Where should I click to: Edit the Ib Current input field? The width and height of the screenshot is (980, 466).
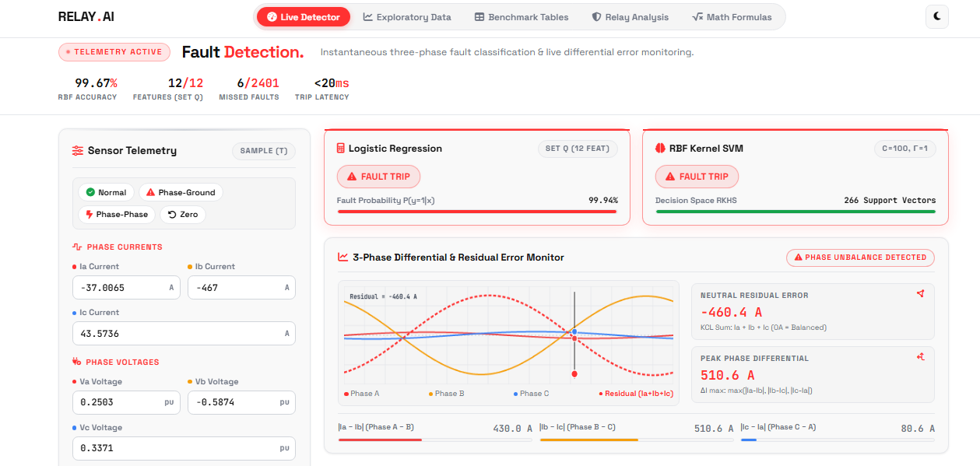coord(241,287)
